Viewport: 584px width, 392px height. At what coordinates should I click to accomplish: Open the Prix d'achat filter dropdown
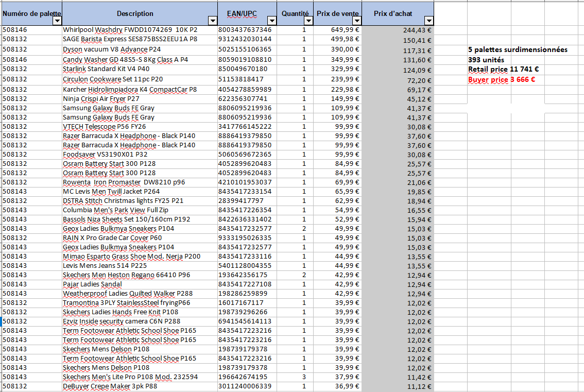(428, 21)
